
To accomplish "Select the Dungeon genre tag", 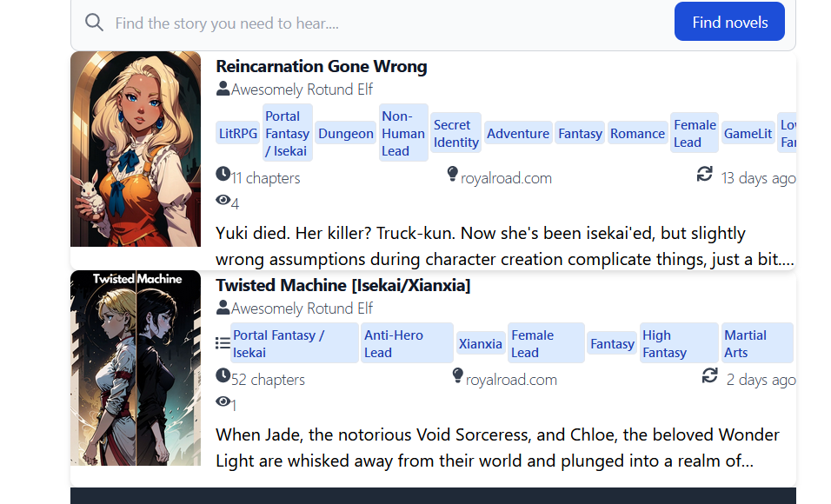I will 345,134.
